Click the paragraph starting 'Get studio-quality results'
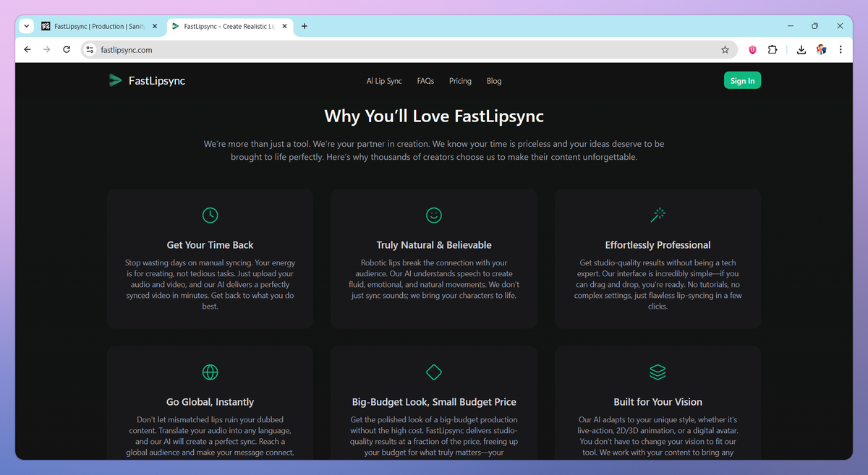 (x=658, y=285)
